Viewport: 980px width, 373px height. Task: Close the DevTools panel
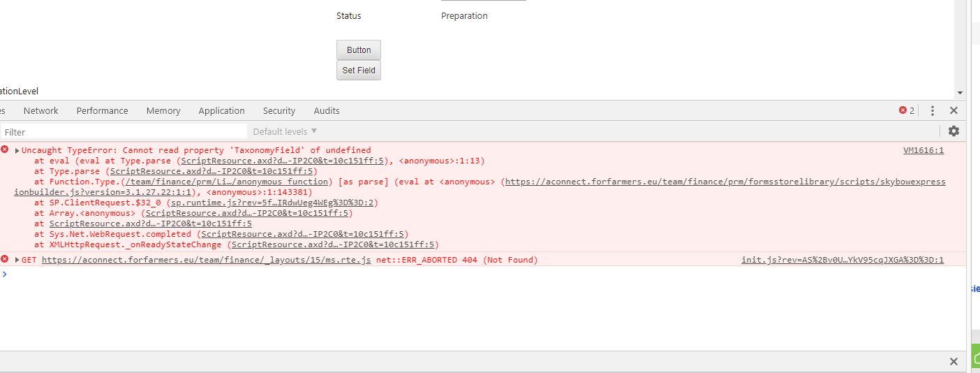[x=953, y=110]
